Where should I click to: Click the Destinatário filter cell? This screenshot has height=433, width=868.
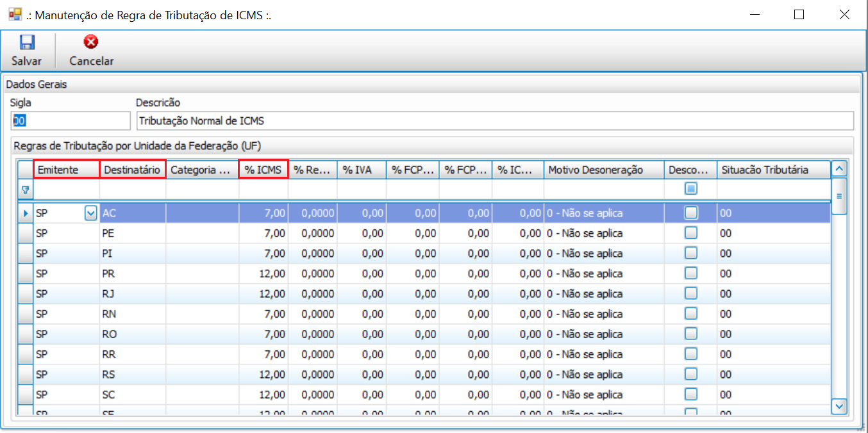(x=133, y=190)
